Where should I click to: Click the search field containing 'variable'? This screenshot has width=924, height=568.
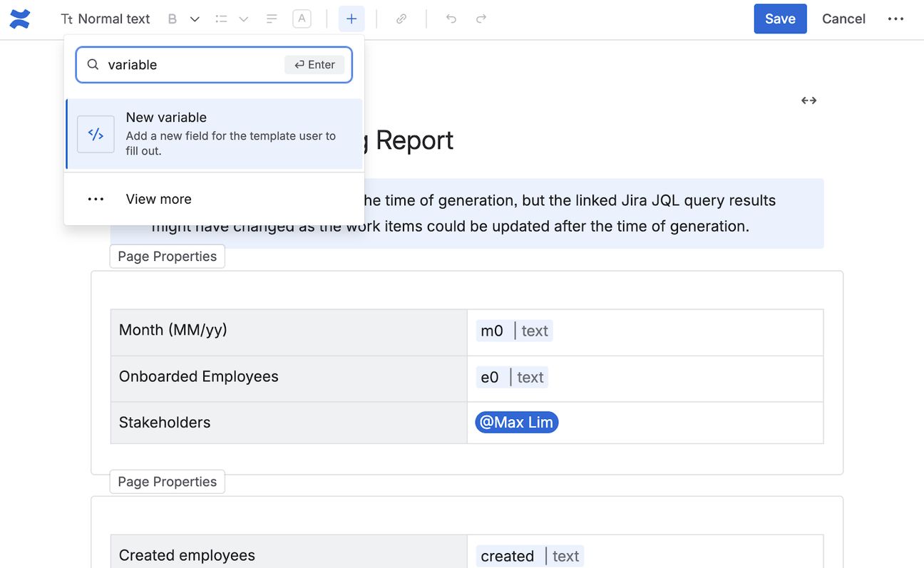[x=214, y=65]
